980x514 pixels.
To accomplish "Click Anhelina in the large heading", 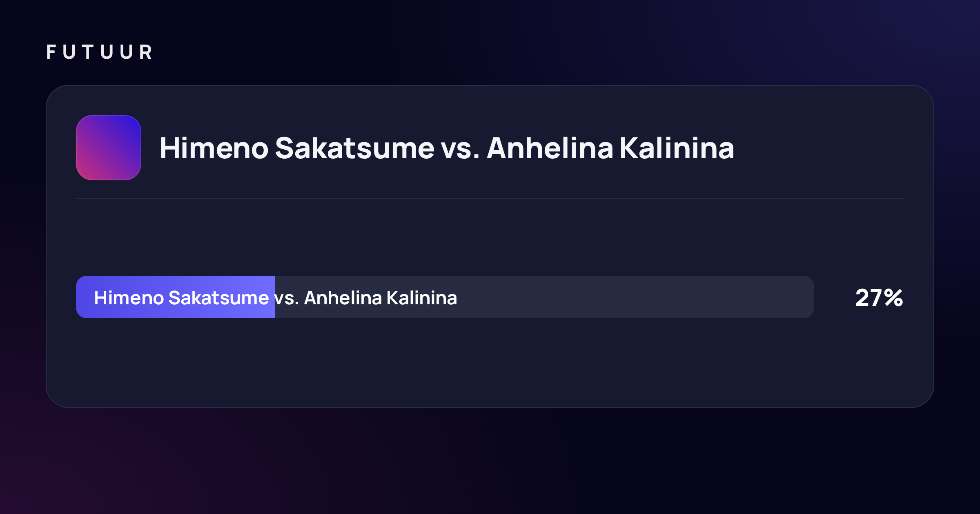I will coord(550,148).
